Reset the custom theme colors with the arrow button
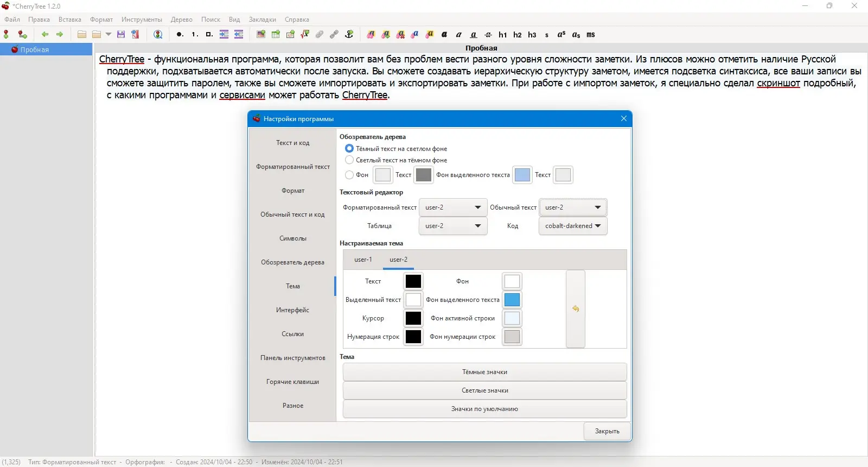This screenshot has width=868, height=467. [576, 309]
